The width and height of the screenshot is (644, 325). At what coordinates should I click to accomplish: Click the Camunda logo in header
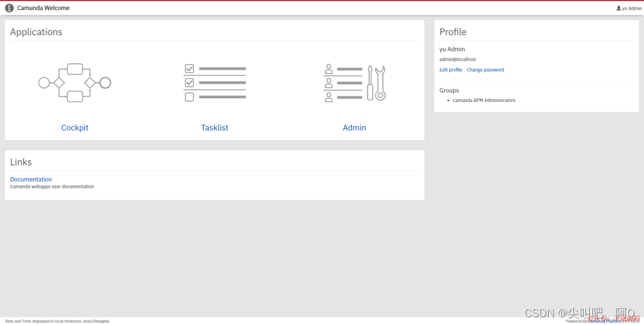coord(10,8)
